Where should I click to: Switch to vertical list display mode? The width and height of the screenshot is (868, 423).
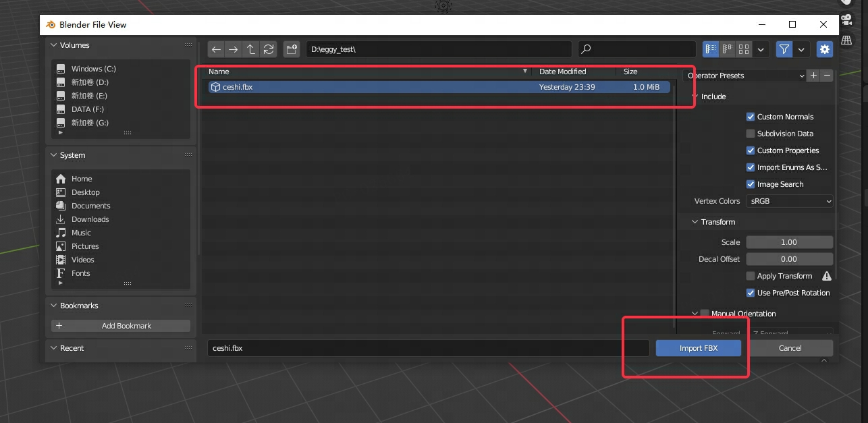click(x=711, y=49)
